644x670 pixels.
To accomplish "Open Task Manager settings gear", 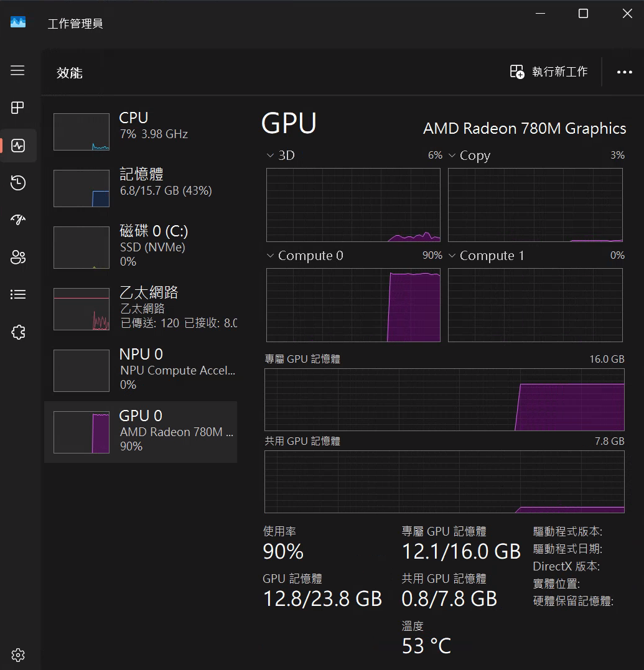I will (18, 654).
